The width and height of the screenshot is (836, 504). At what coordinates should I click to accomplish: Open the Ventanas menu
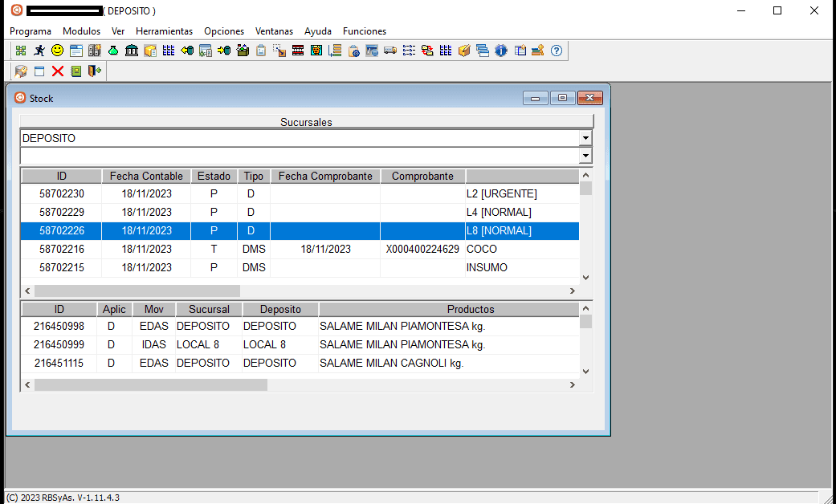[x=274, y=31]
